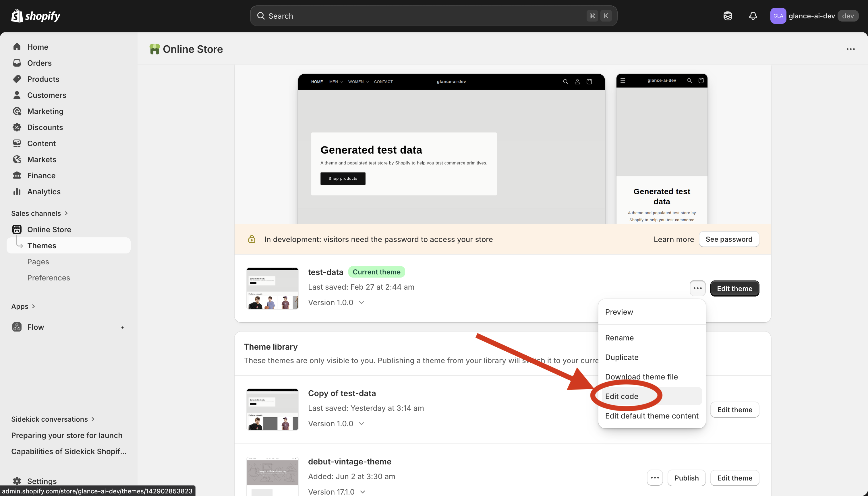Screen dimensions: 868x496
Task: Open Themes in the sidebar
Action: 68,245
